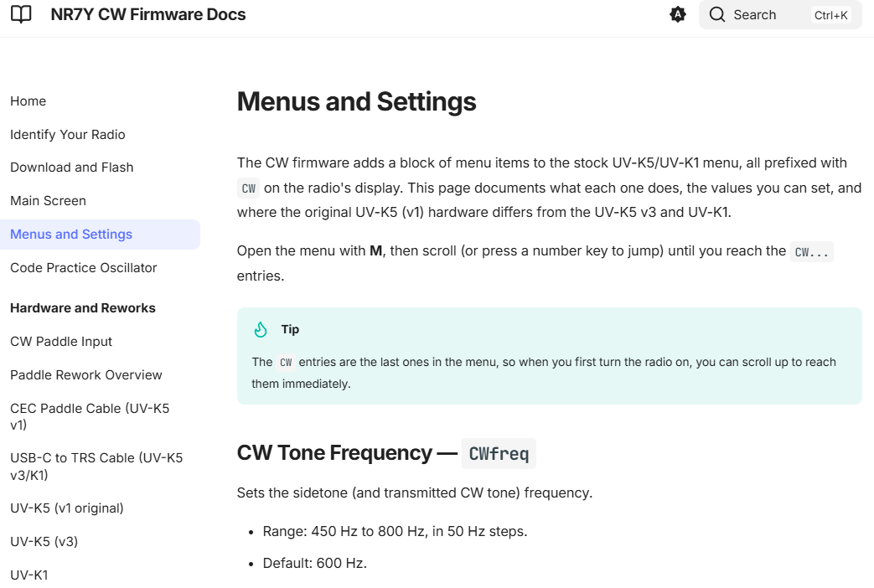Click the CWfreq code label

(499, 454)
